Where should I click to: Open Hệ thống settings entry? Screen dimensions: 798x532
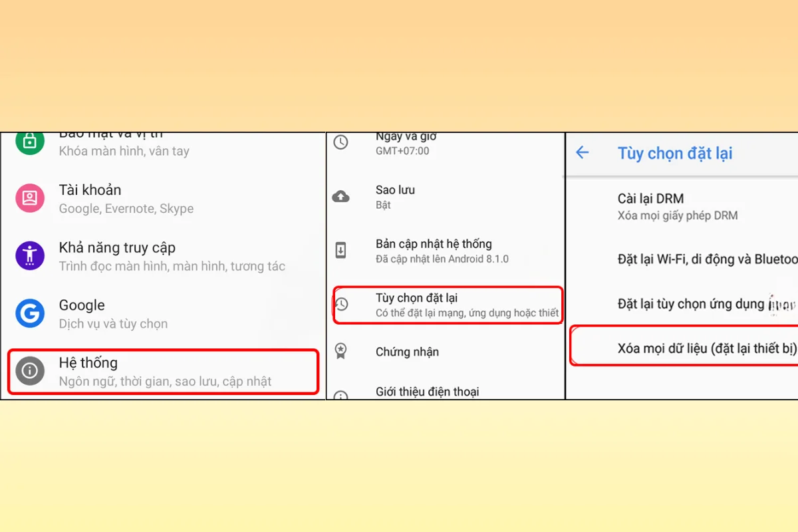pyautogui.click(x=163, y=371)
